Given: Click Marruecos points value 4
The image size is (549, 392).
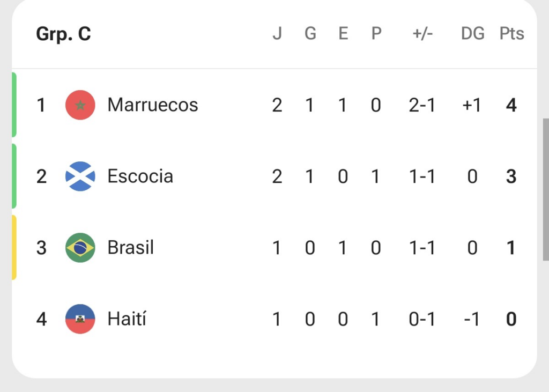Looking at the screenshot, I should pyautogui.click(x=511, y=105).
